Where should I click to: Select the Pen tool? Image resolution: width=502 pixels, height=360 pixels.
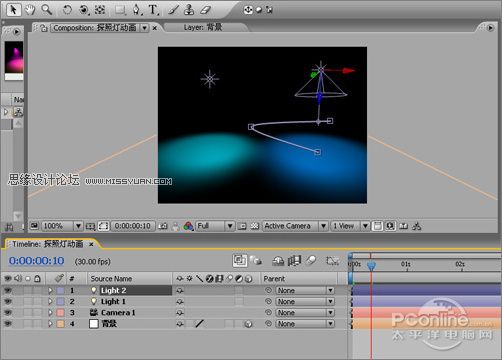[x=137, y=10]
